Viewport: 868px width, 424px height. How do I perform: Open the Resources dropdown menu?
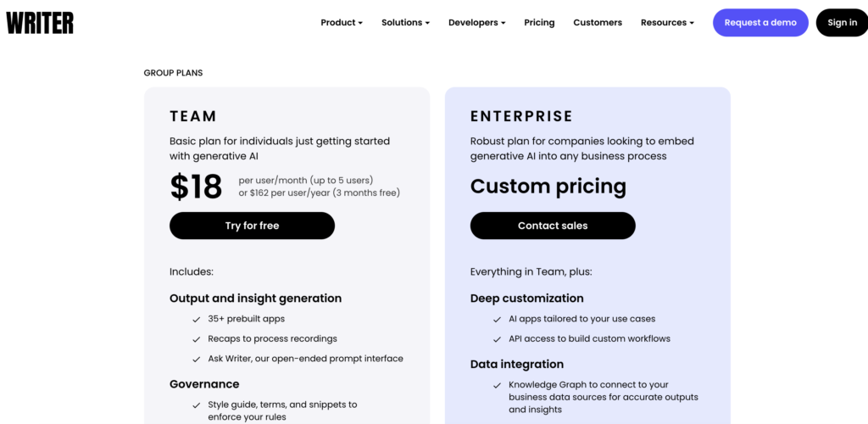[667, 23]
